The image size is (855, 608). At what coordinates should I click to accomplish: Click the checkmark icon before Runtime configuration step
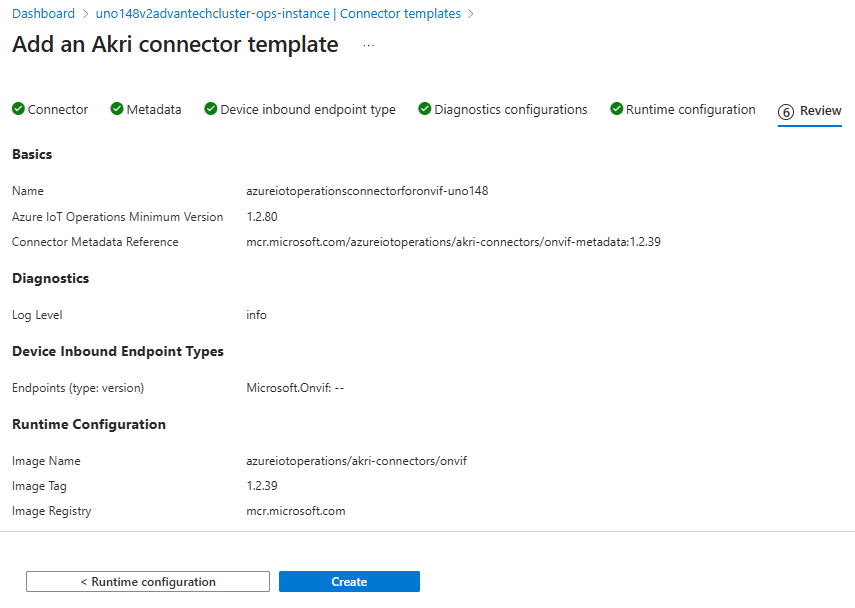[617, 110]
